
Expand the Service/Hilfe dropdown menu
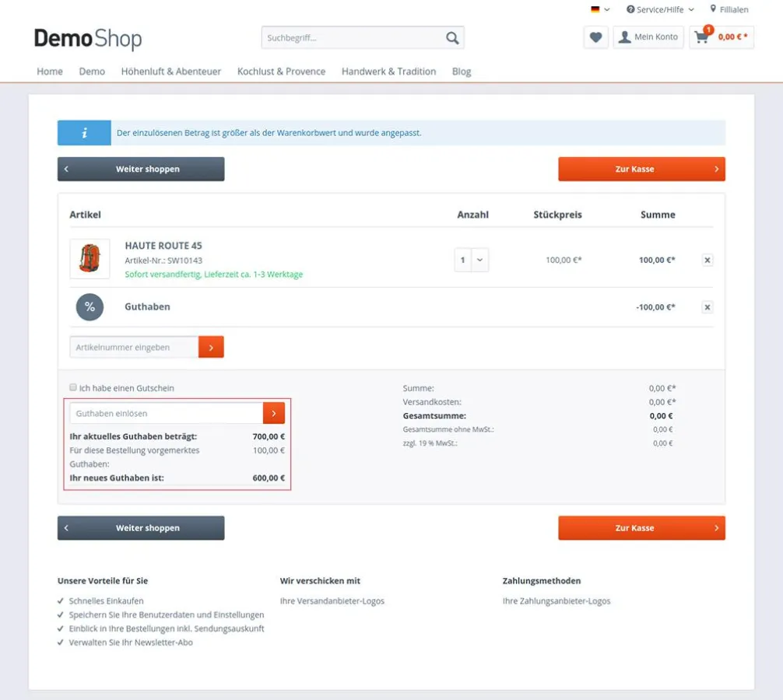(660, 9)
